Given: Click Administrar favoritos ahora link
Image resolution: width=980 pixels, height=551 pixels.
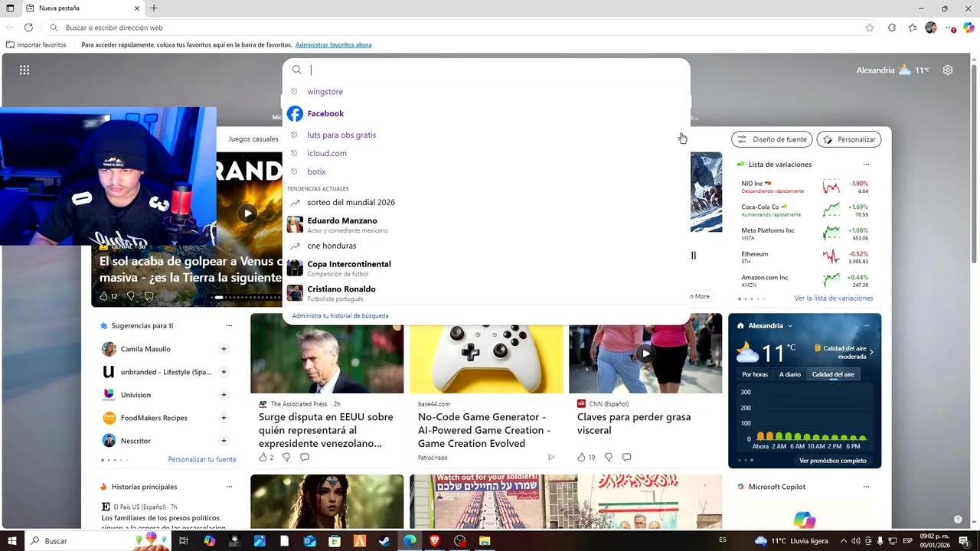Looking at the screenshot, I should click(x=333, y=45).
